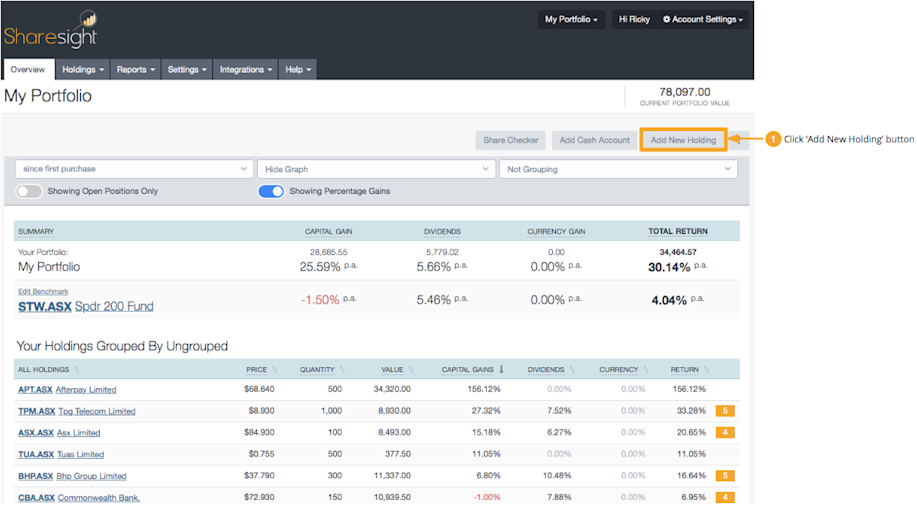Click orange badge 5 on TPM.ASX row
917x508 pixels.
pos(725,411)
